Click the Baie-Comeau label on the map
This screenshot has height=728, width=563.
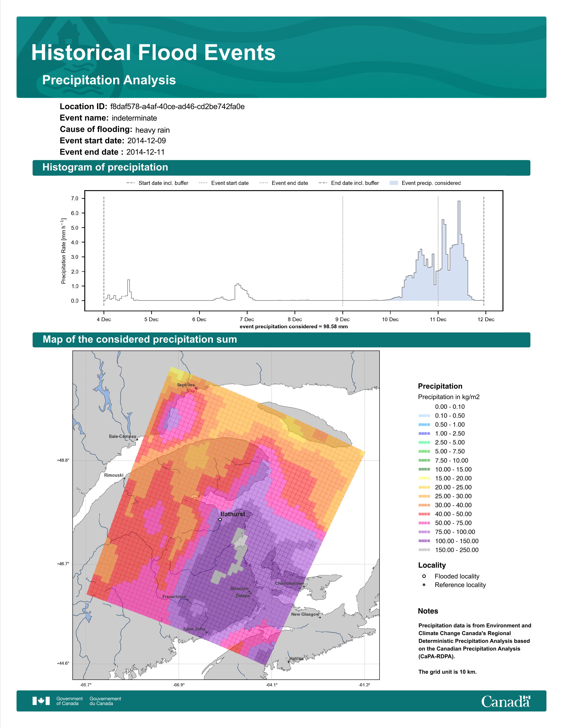click(122, 436)
